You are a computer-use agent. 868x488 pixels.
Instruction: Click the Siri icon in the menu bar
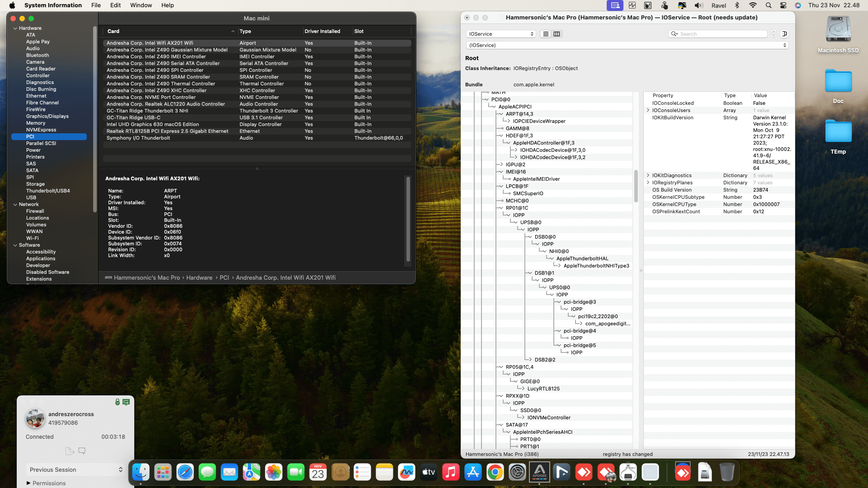click(798, 5)
